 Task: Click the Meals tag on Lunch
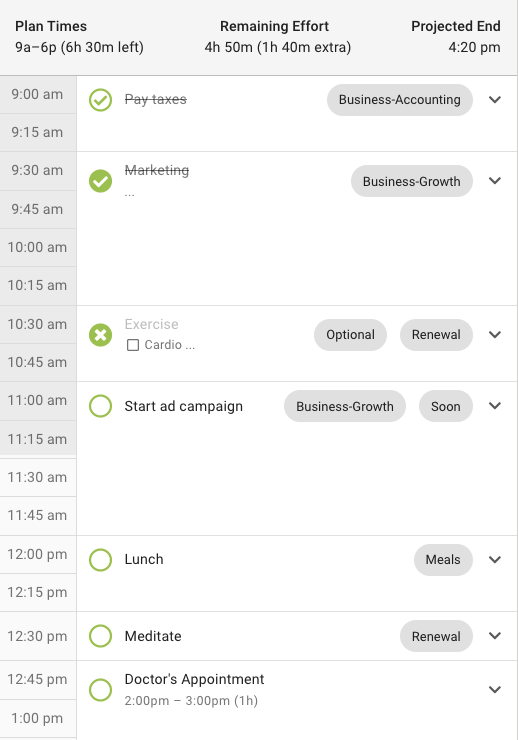point(443,560)
